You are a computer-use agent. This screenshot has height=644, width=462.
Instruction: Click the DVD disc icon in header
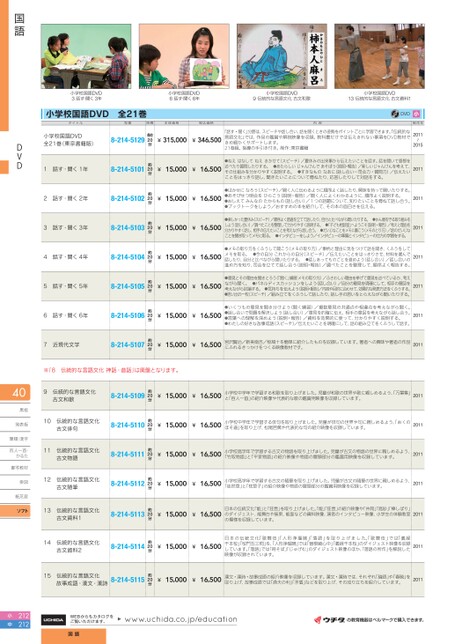tap(395, 114)
